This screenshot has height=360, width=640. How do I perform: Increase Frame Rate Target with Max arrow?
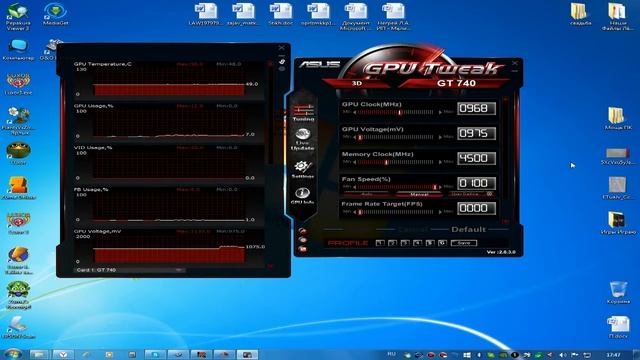(440, 212)
